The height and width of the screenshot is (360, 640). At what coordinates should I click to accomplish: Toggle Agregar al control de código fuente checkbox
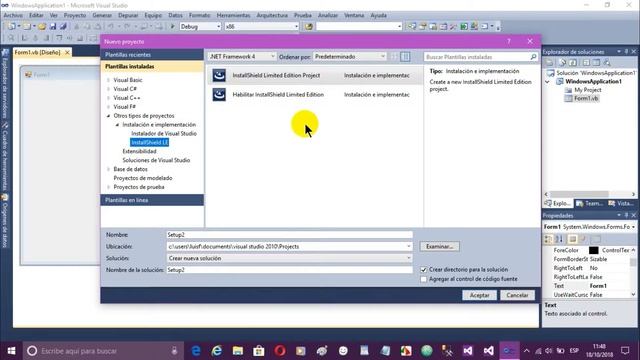pyautogui.click(x=424, y=279)
